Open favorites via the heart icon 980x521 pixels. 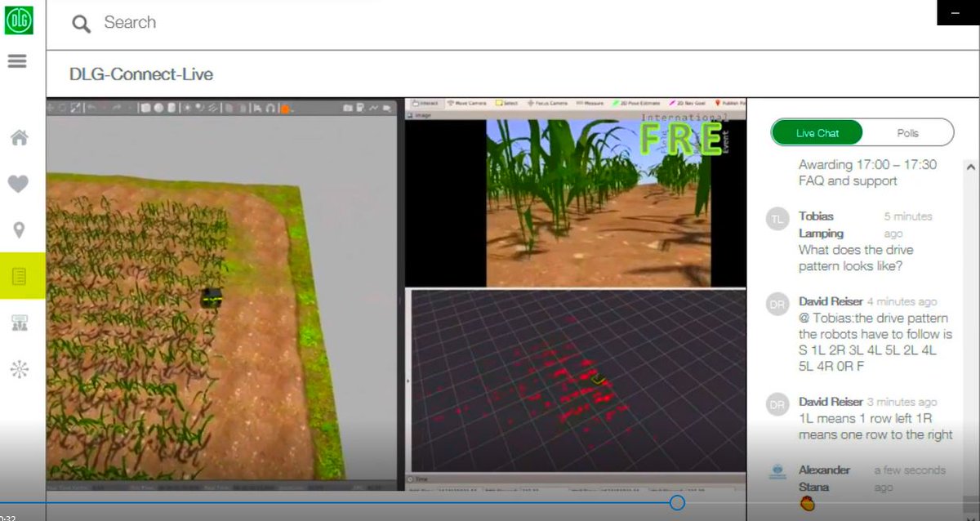18,185
